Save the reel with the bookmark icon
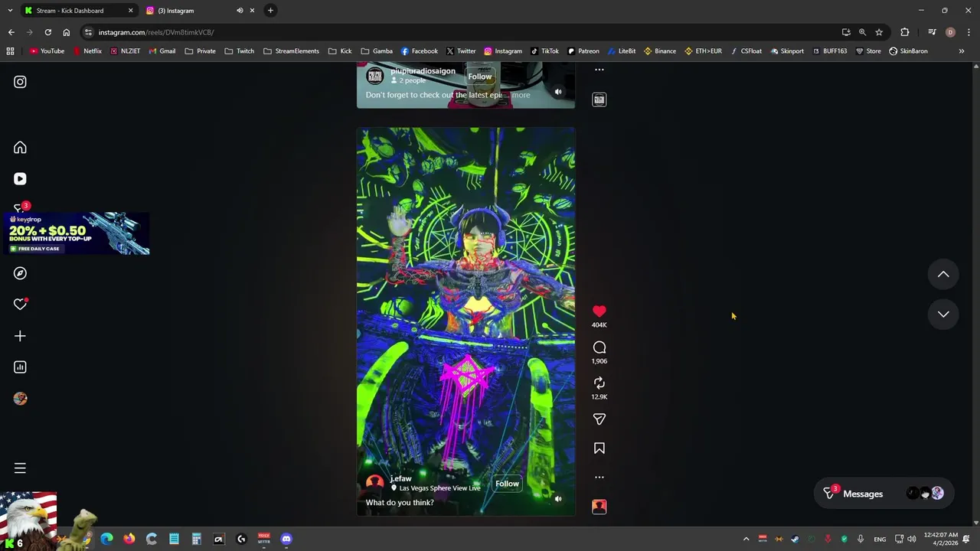The width and height of the screenshot is (980, 551). (x=599, y=448)
